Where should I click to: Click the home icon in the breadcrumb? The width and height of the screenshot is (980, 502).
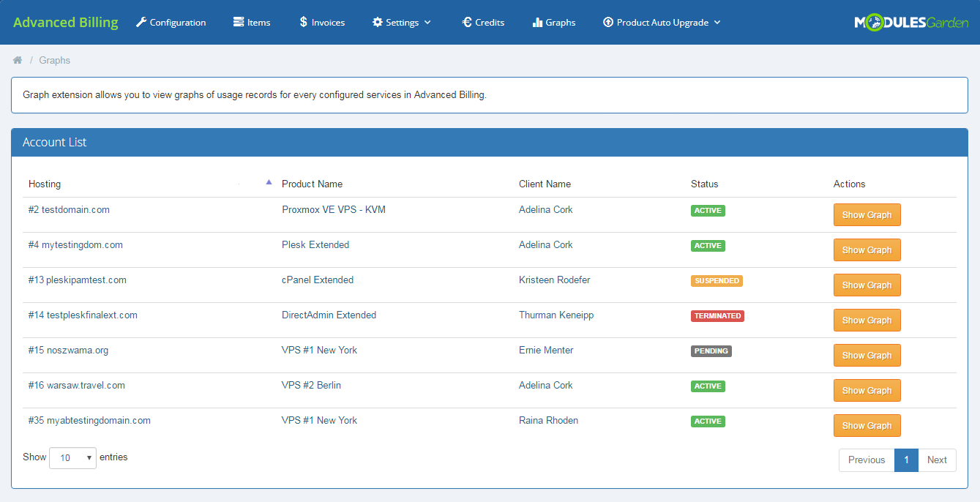pos(17,59)
